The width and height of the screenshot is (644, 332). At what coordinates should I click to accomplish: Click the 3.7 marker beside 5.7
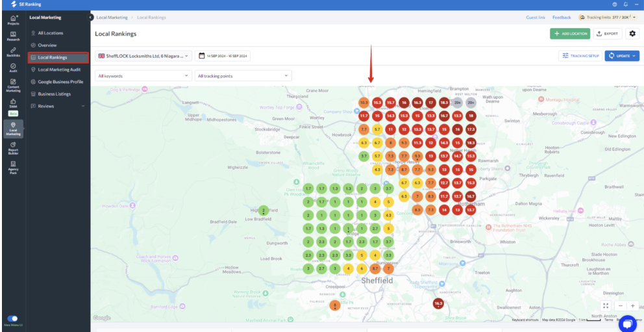click(x=364, y=156)
